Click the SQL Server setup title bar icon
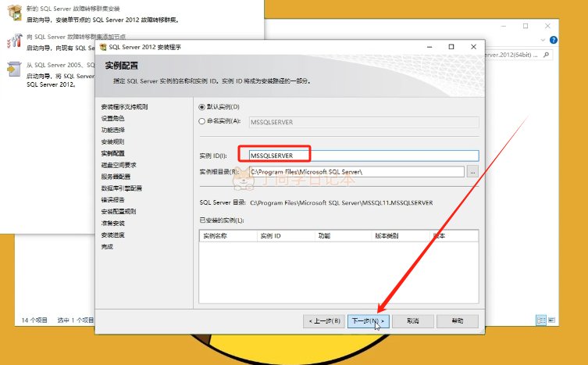This screenshot has height=365, width=588. pyautogui.click(x=103, y=47)
